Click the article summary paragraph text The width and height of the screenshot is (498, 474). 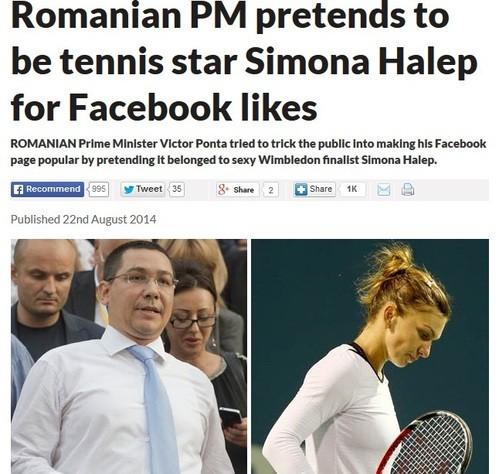tap(248, 152)
